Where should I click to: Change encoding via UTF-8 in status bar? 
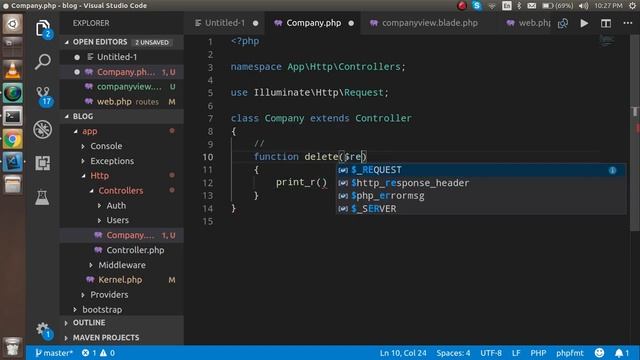pyautogui.click(x=491, y=353)
